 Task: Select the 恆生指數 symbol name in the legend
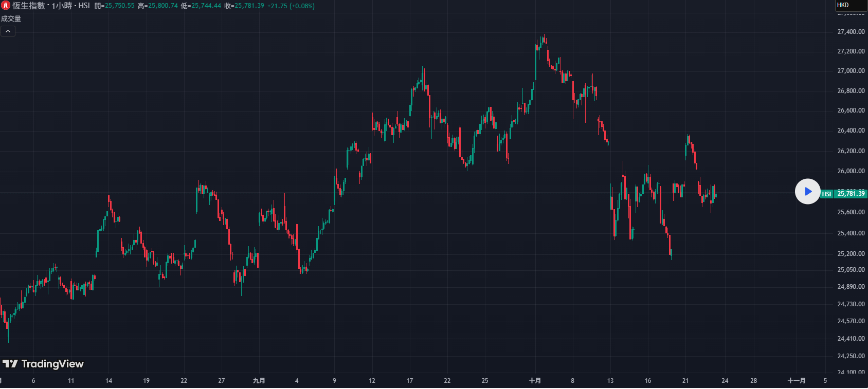point(29,6)
